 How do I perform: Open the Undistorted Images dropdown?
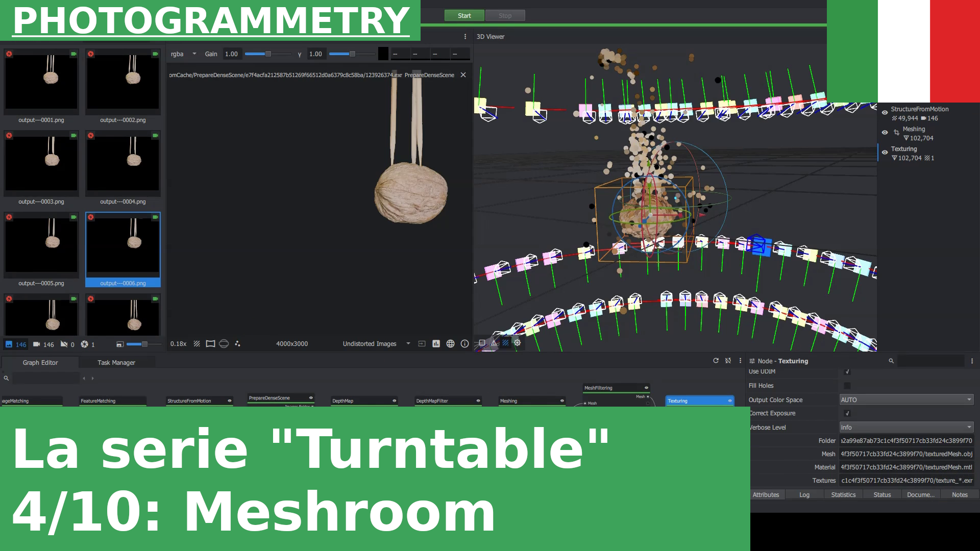[376, 344]
